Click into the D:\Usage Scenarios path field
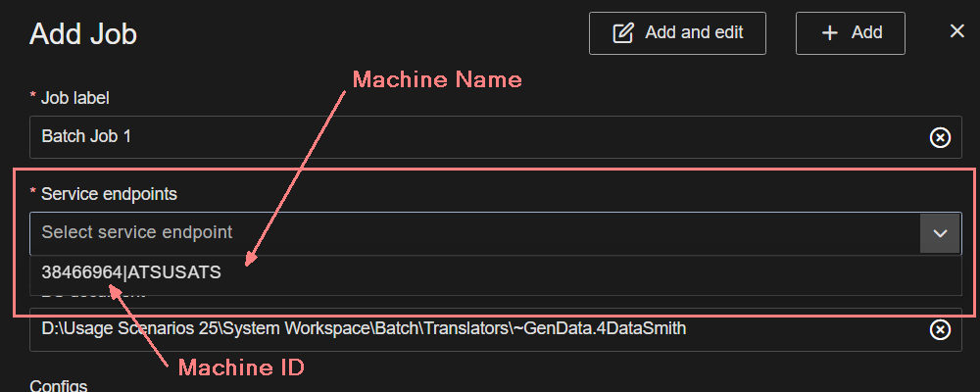This screenshot has height=392, width=980. click(470, 329)
